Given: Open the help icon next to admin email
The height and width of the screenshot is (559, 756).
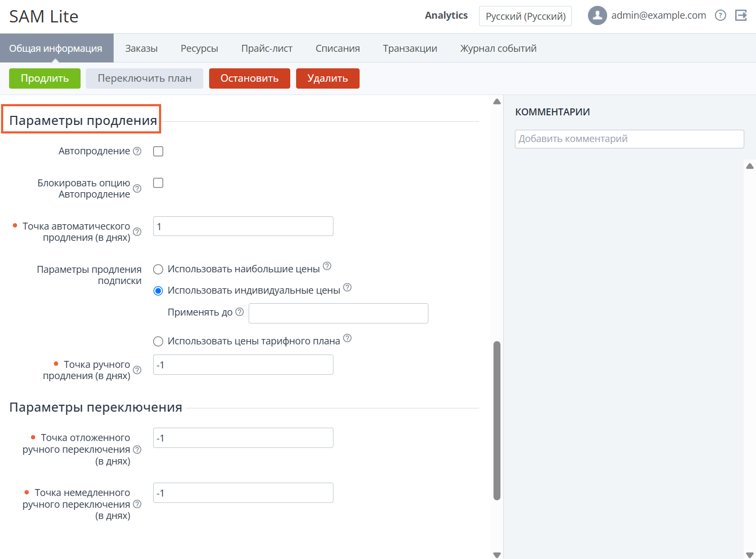Looking at the screenshot, I should 720,15.
